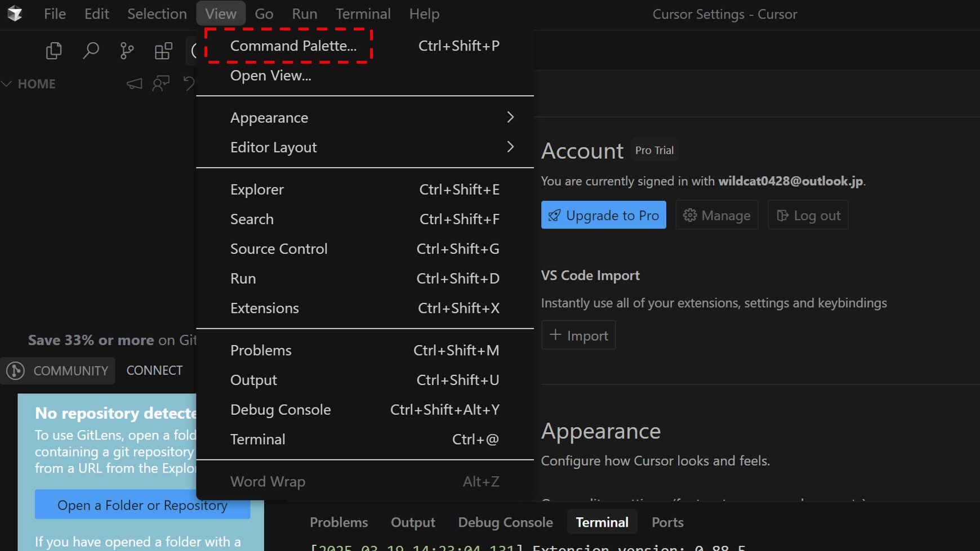Viewport: 980px width, 551px height.
Task: Click the plus icon on Import button
Action: tap(555, 335)
